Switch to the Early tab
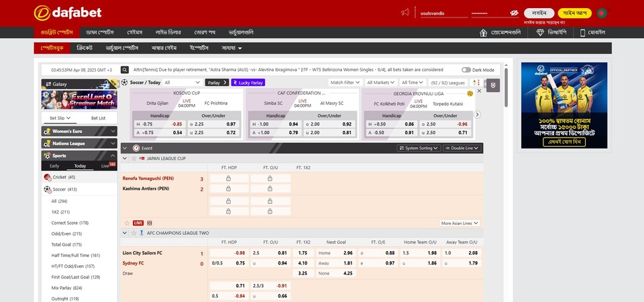 54,166
